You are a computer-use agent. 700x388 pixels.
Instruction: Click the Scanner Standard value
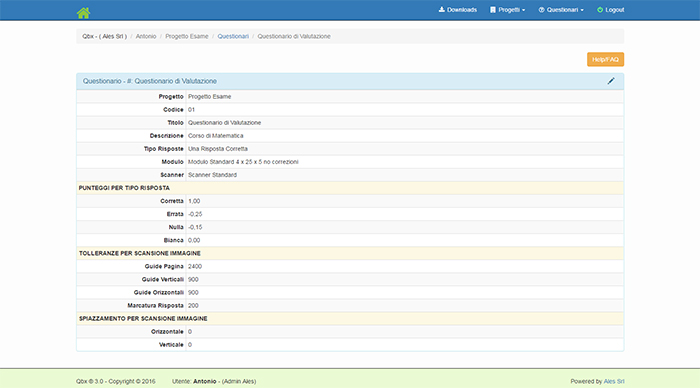tap(212, 175)
